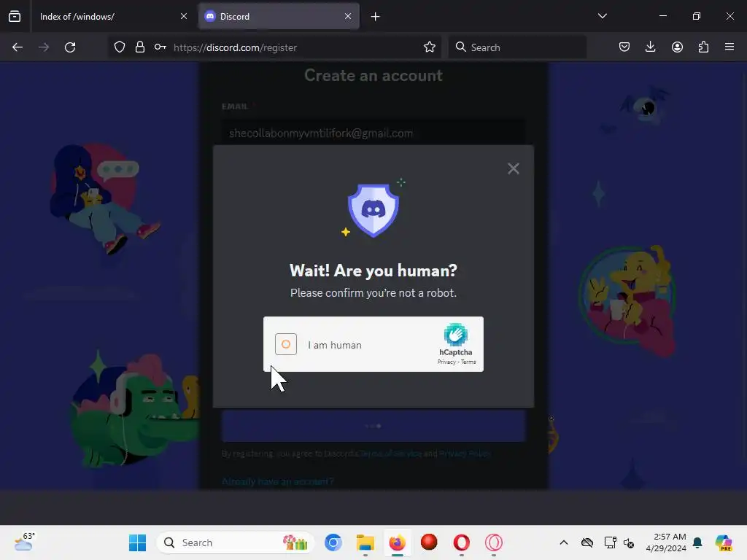Screen dimensions: 747x560
Task: Close the Discord tab
Action: (348, 16)
